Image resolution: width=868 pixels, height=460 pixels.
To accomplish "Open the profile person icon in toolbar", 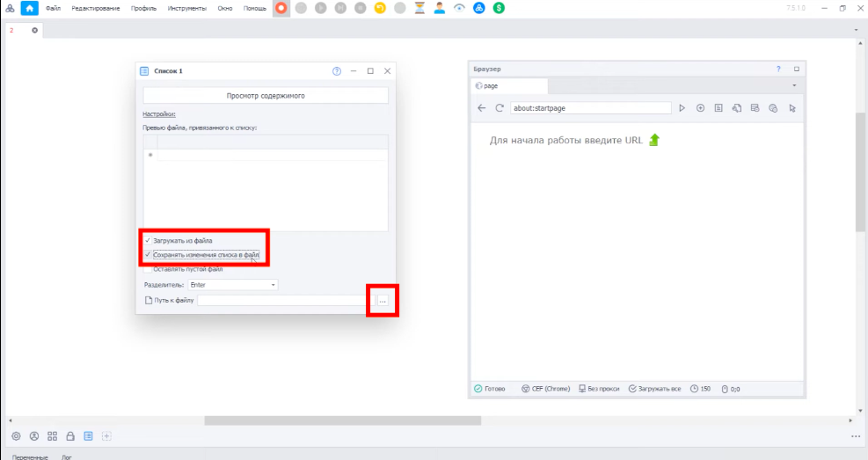I will point(440,8).
